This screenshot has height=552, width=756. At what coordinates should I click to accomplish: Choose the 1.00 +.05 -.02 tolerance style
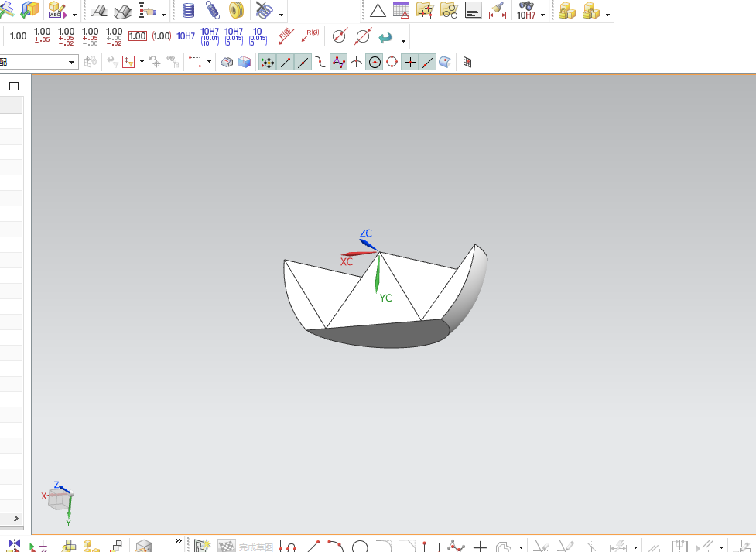pos(66,36)
